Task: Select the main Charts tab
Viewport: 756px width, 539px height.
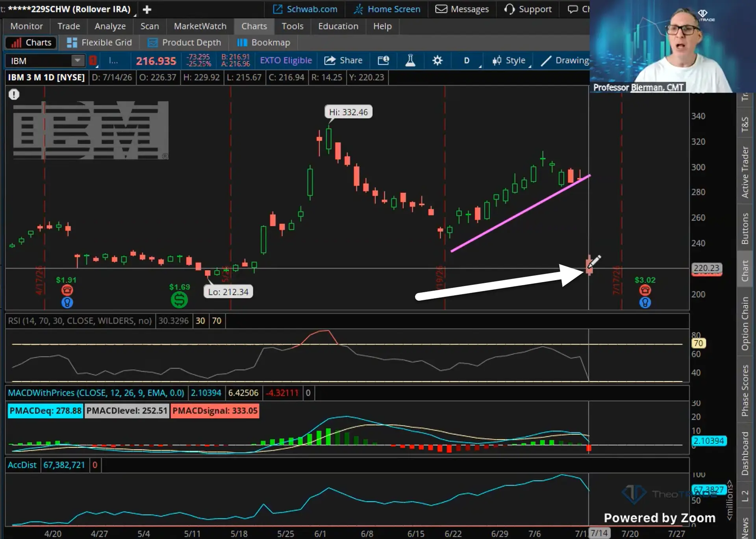Action: pyautogui.click(x=254, y=26)
